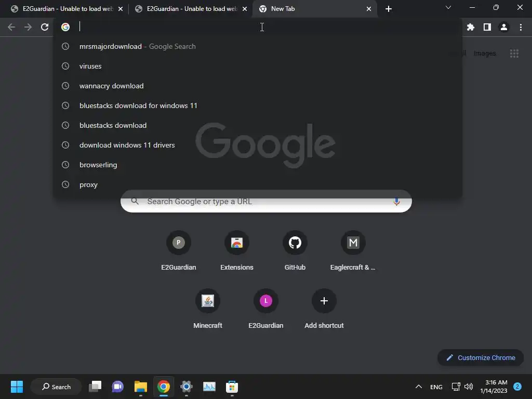Open the Extensions puzzle icon
This screenshot has width=532, height=399.
point(471,27)
